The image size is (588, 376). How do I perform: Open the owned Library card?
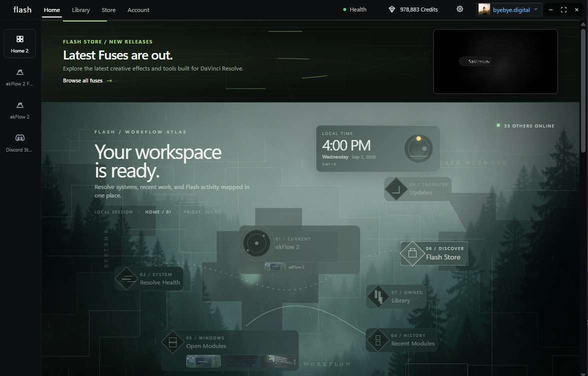point(396,296)
